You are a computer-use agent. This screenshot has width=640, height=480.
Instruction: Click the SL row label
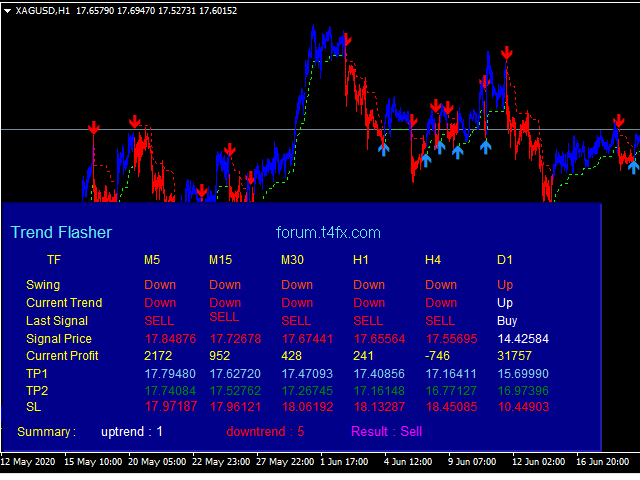point(33,407)
